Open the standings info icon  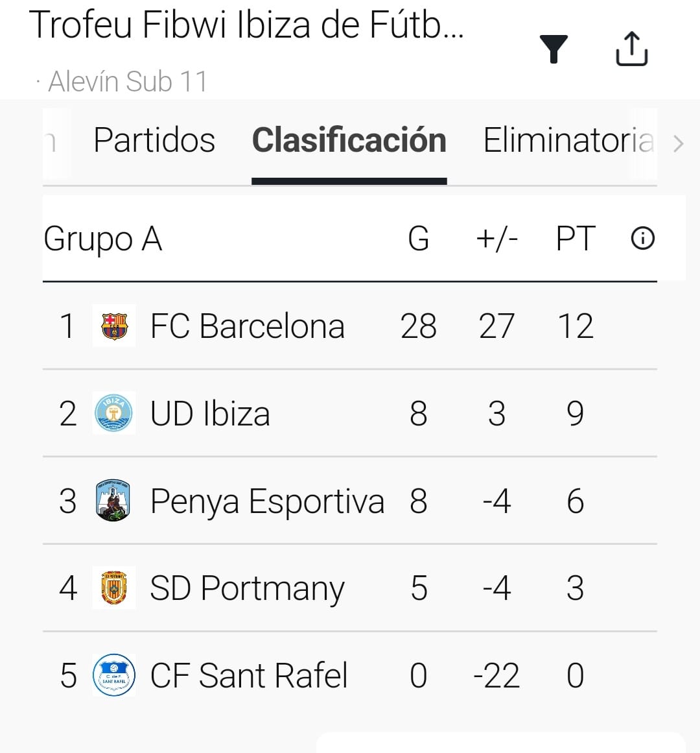pos(642,239)
